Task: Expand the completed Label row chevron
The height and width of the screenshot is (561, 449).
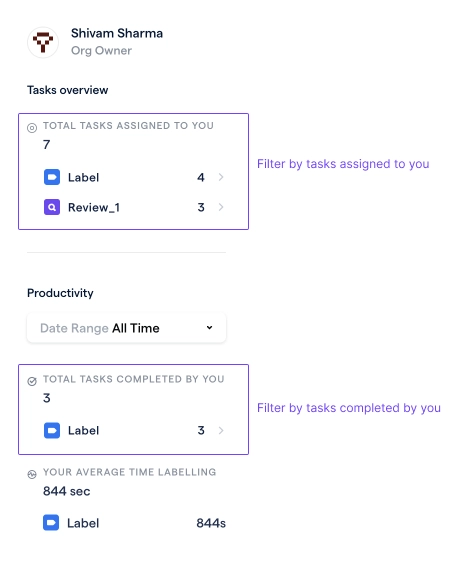Action: (221, 430)
